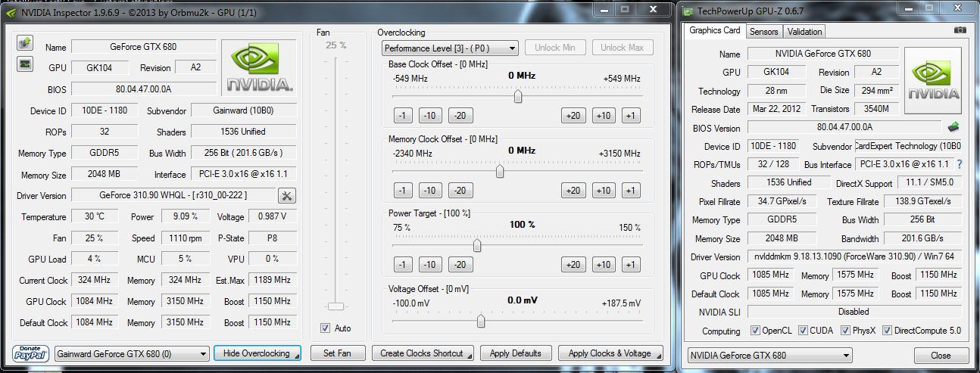Open the sensor monitoring graph icon
The width and height of the screenshot is (980, 373).
[24, 64]
